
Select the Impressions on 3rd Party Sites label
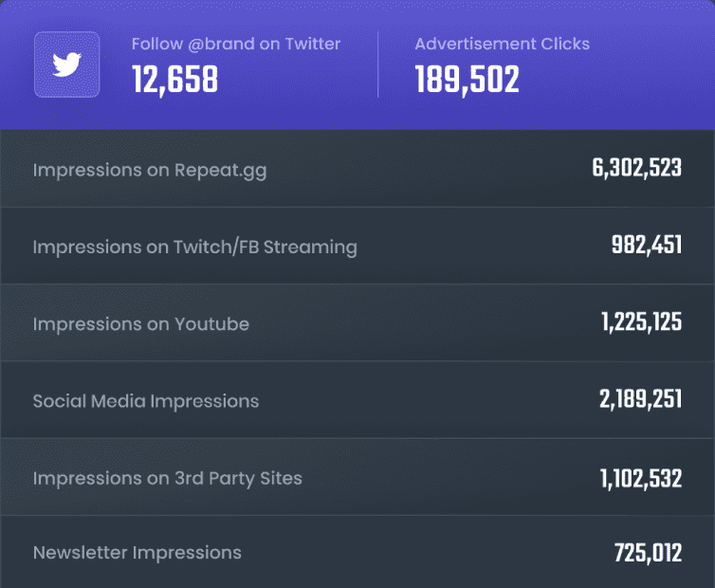pyautogui.click(x=167, y=477)
